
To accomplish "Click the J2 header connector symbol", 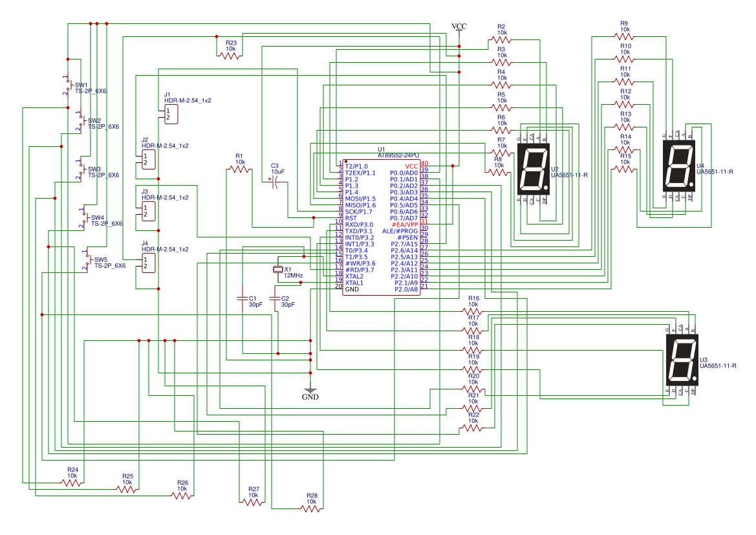I will coord(149,160).
